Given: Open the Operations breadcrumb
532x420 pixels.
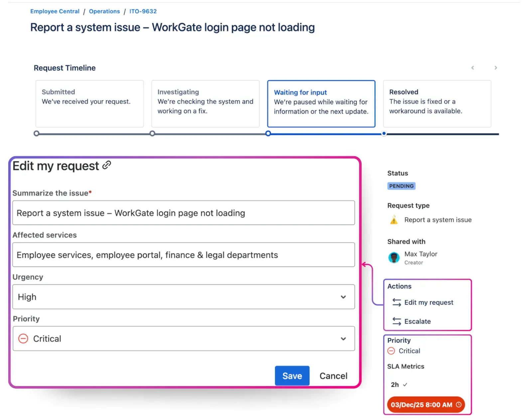Looking at the screenshot, I should (x=104, y=11).
